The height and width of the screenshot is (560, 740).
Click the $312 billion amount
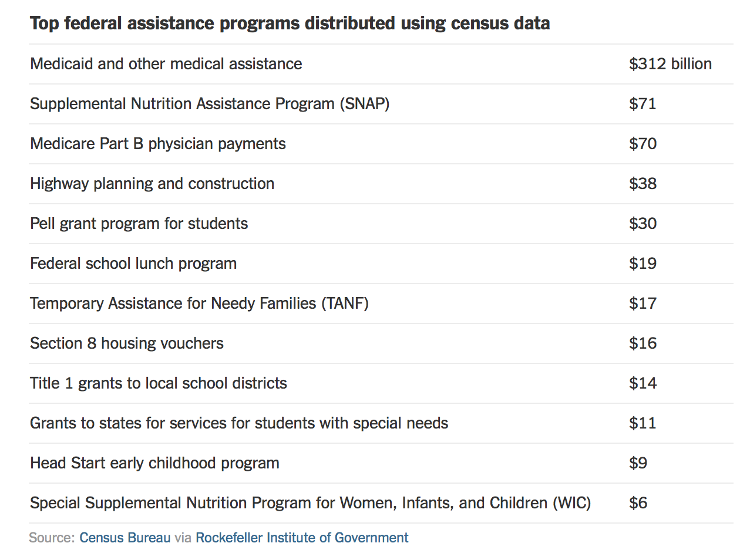point(670,64)
